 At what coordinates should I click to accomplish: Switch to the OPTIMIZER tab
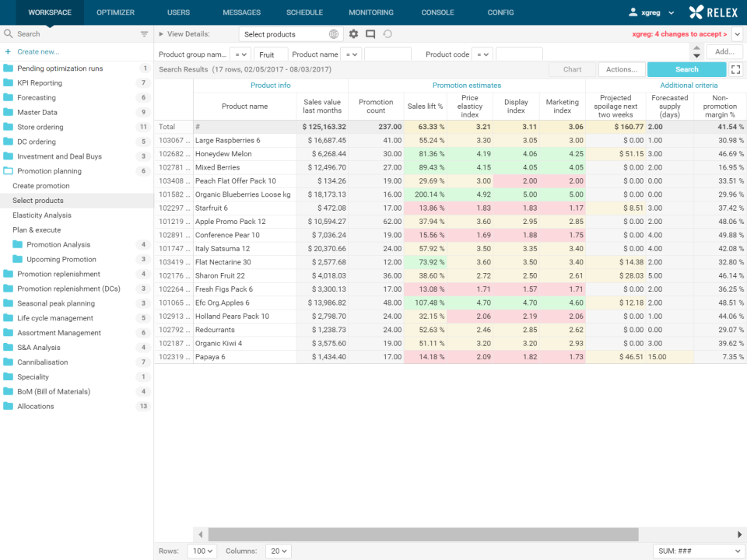115,12
